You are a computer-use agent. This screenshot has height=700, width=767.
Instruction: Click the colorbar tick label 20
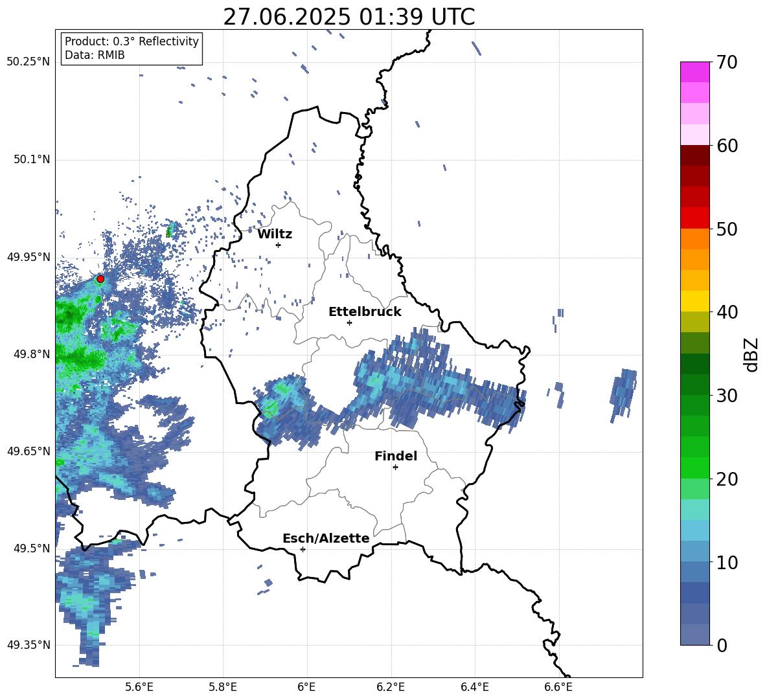pos(727,479)
